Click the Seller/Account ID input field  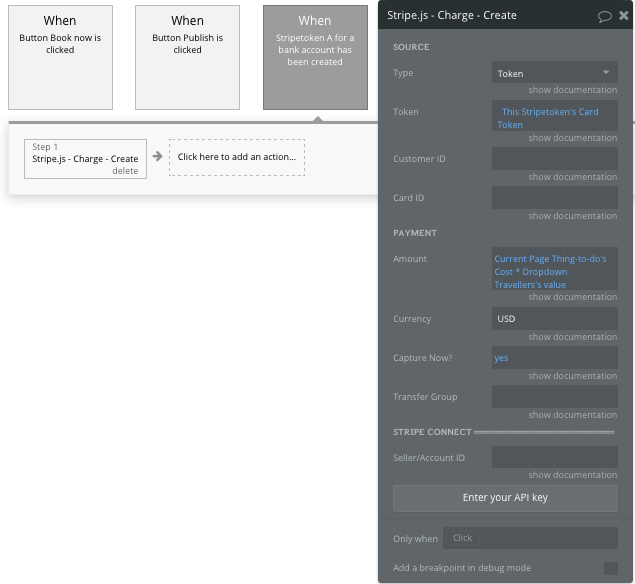click(554, 457)
